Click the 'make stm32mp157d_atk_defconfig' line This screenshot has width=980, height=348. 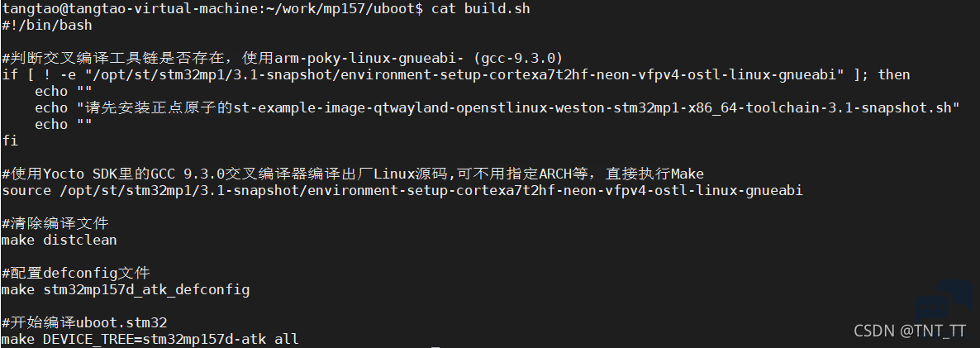tap(126, 290)
